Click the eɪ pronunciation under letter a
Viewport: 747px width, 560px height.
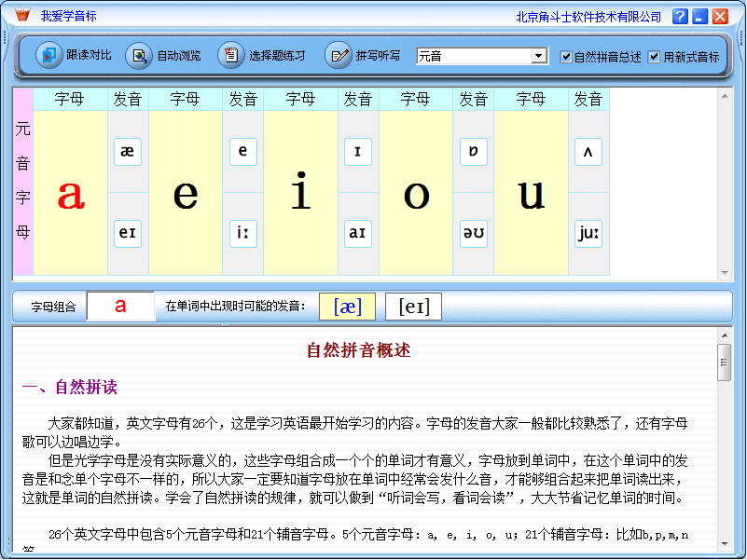click(x=127, y=234)
